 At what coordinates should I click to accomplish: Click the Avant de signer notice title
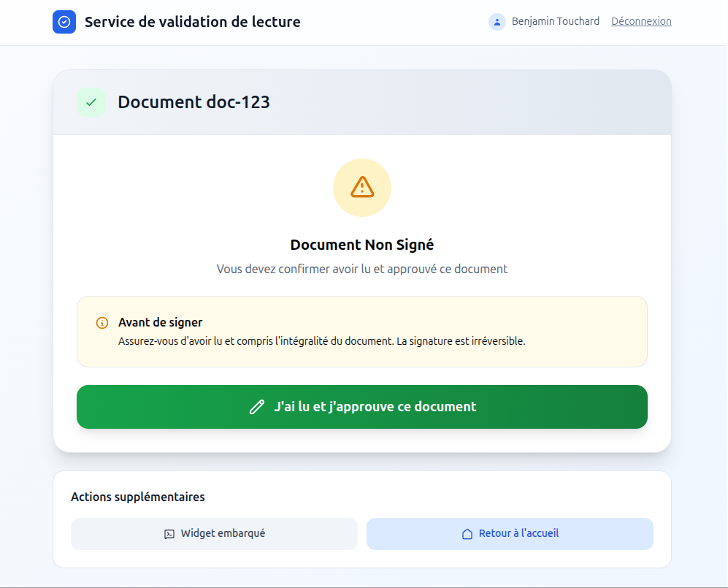coord(161,322)
